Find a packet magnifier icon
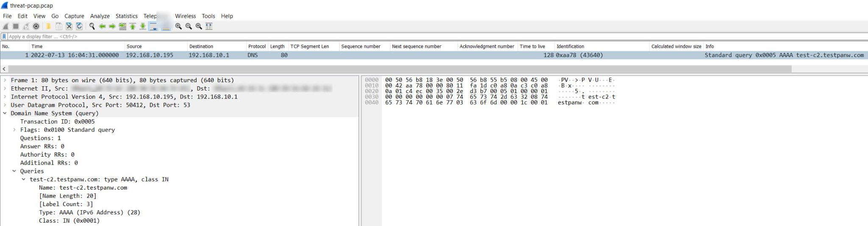Screen dimensions: 868x226 pyautogui.click(x=92, y=26)
